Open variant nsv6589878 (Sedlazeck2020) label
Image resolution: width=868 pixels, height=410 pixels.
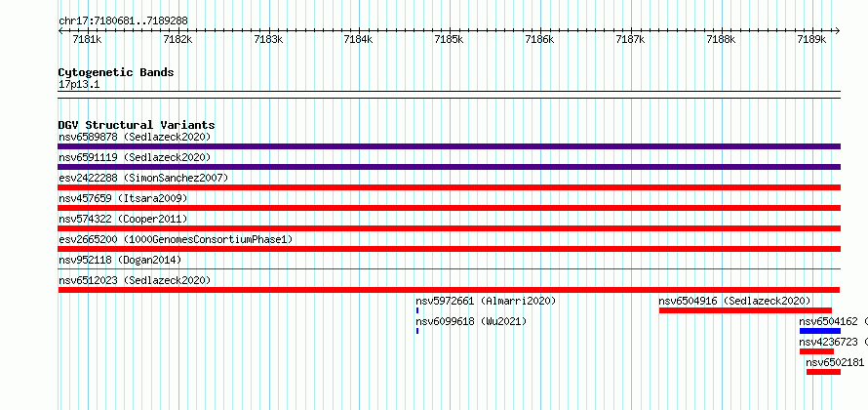pyautogui.click(x=135, y=137)
